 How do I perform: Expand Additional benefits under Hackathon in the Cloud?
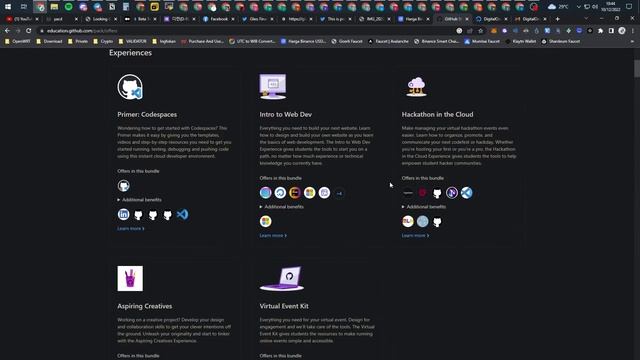pyautogui.click(x=424, y=207)
